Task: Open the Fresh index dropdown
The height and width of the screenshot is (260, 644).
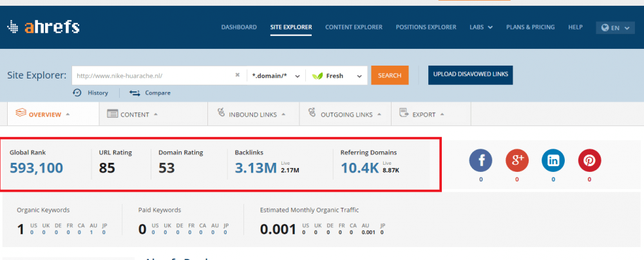Action: click(337, 75)
